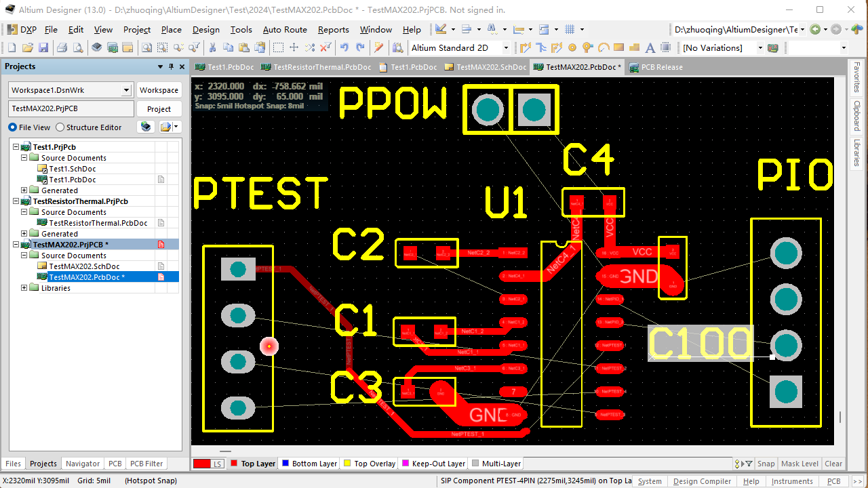Open Print Preview icon

click(x=77, y=47)
